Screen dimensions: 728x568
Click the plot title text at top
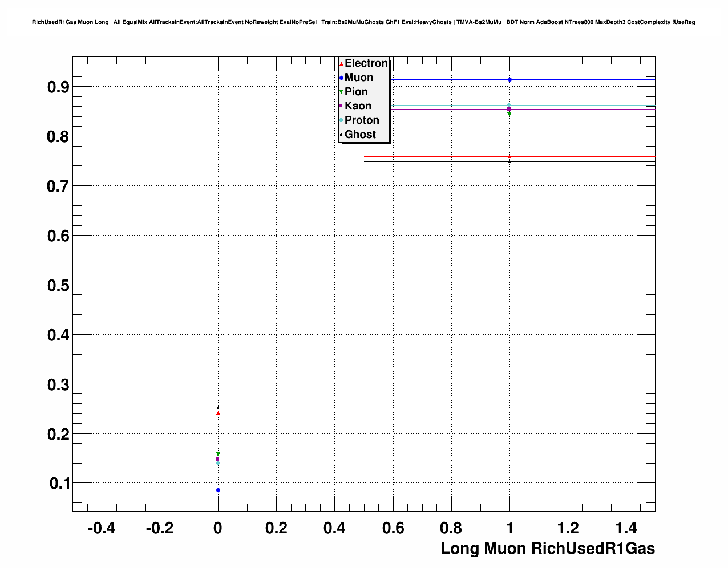pyautogui.click(x=363, y=22)
